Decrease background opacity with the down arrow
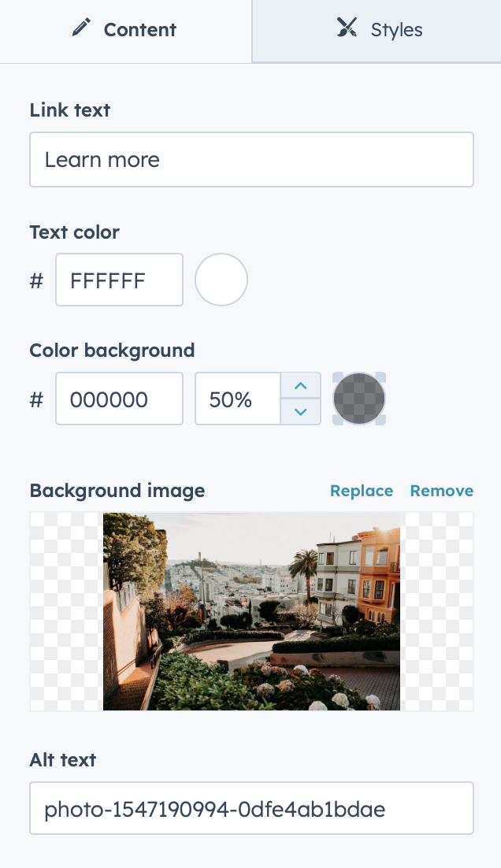 click(x=301, y=412)
